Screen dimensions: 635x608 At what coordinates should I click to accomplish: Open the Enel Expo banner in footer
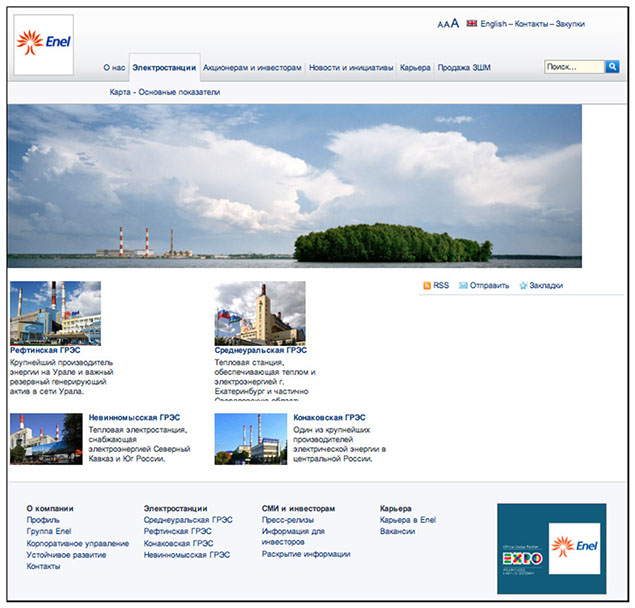[551, 548]
